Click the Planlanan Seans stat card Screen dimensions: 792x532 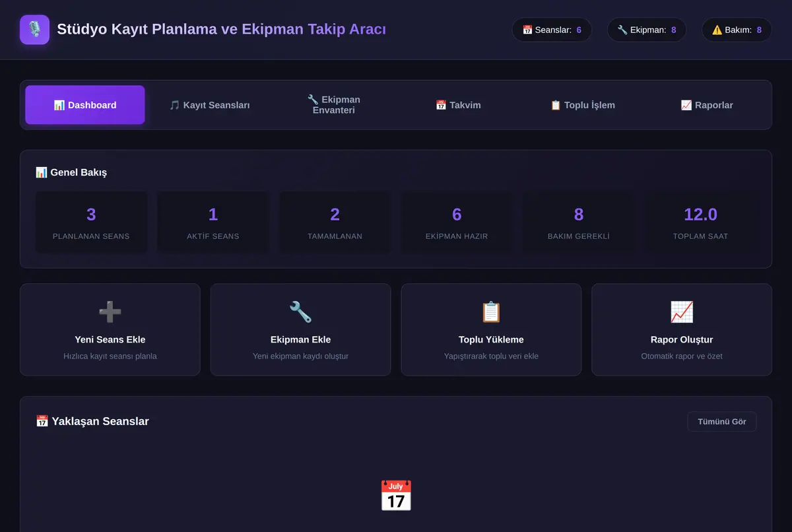click(91, 222)
